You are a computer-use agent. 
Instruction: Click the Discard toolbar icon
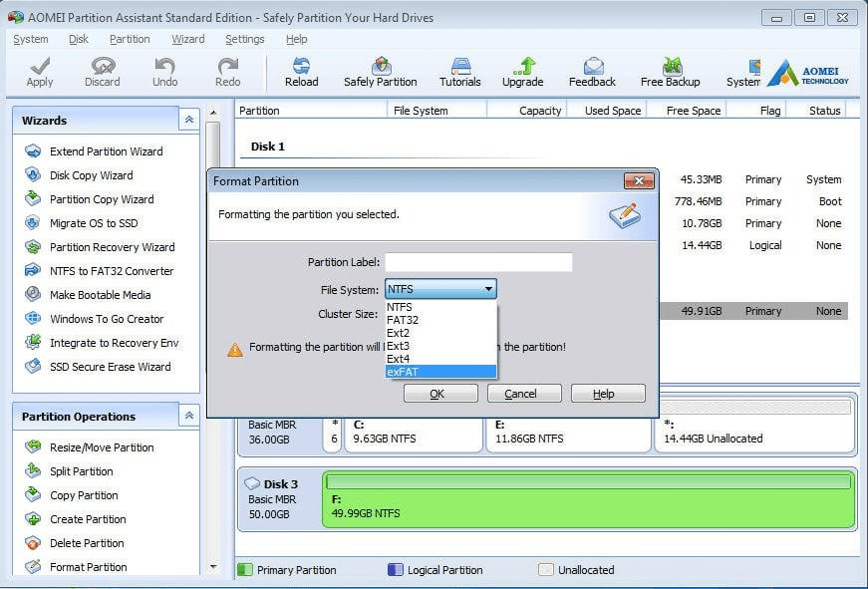102,70
